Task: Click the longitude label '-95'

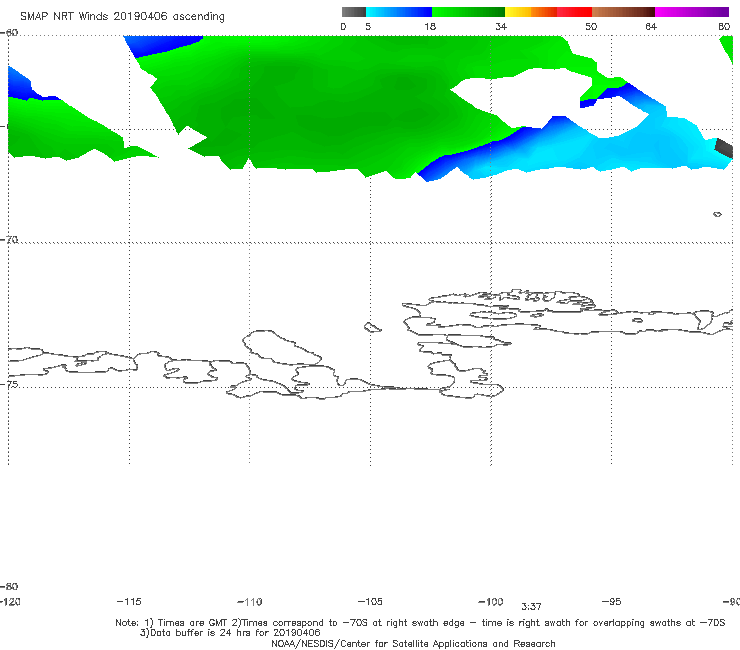Action: (612, 602)
